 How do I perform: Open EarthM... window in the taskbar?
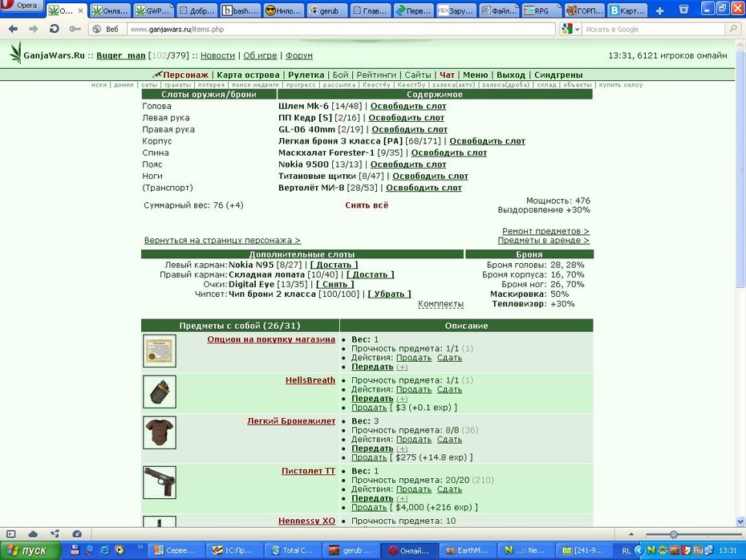tap(468, 550)
